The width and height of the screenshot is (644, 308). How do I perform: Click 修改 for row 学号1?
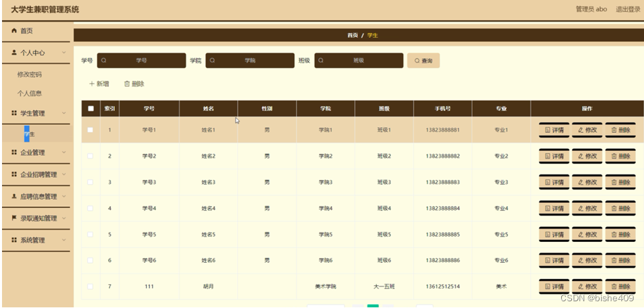click(x=587, y=130)
